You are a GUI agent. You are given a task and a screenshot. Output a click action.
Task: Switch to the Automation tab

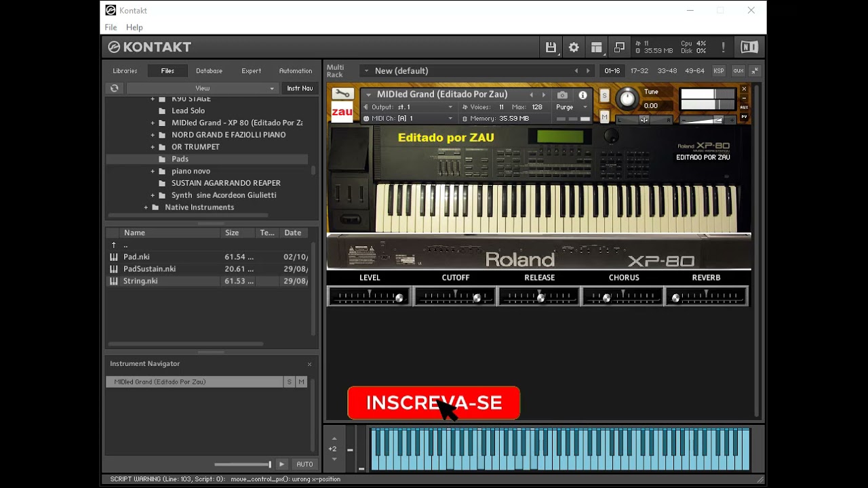(x=296, y=70)
